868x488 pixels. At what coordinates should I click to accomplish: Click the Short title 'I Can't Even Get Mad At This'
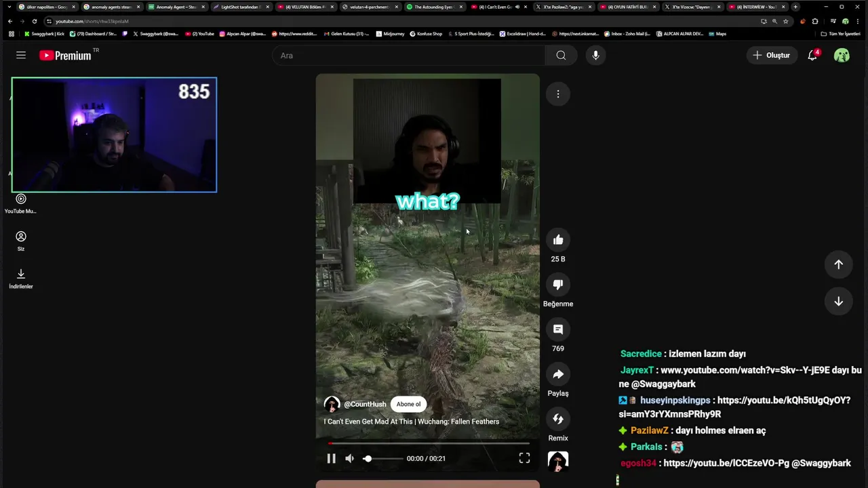411,422
